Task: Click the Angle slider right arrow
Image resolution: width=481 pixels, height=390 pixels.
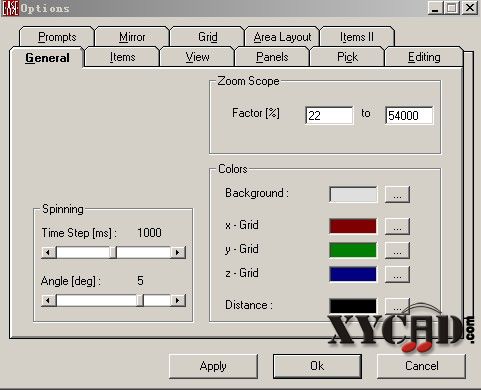Action: pyautogui.click(x=178, y=300)
